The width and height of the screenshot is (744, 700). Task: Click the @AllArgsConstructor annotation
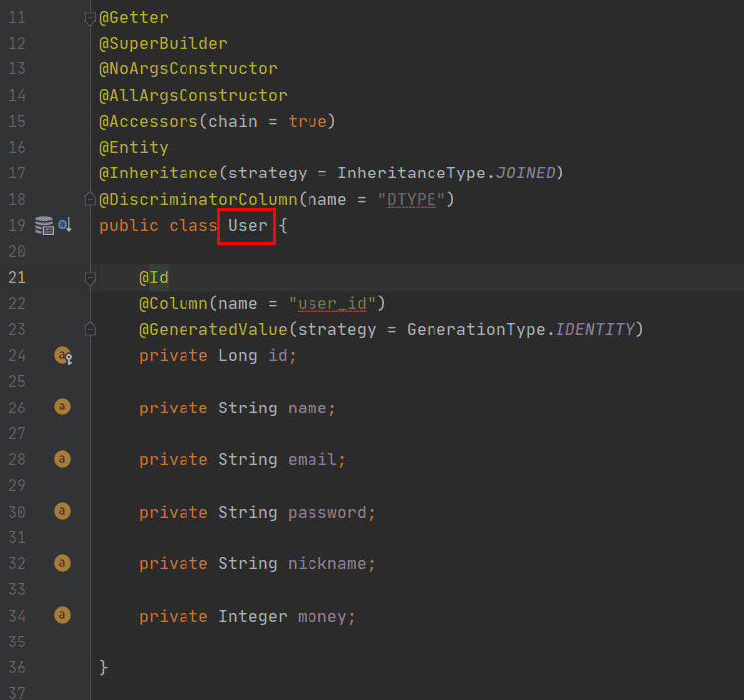point(193,95)
